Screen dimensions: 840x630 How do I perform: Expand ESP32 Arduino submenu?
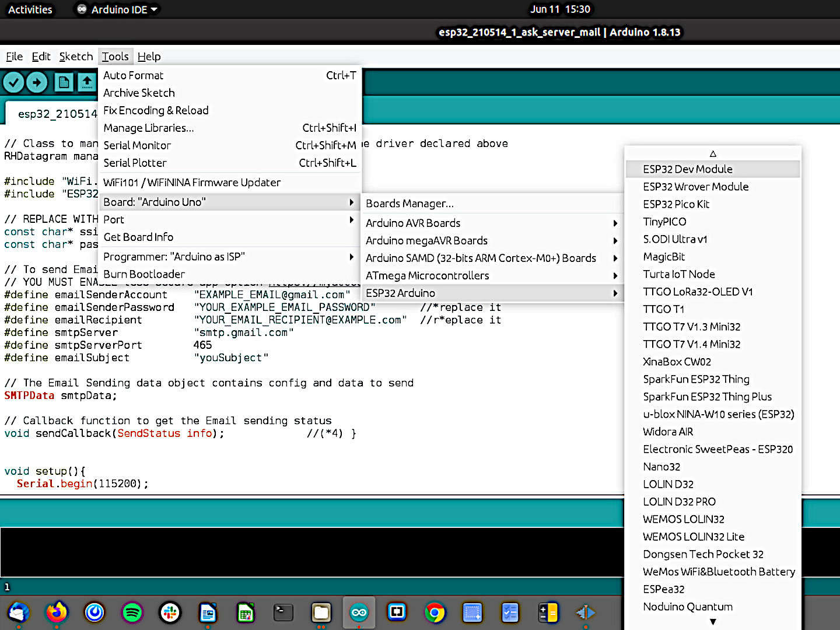tap(493, 293)
